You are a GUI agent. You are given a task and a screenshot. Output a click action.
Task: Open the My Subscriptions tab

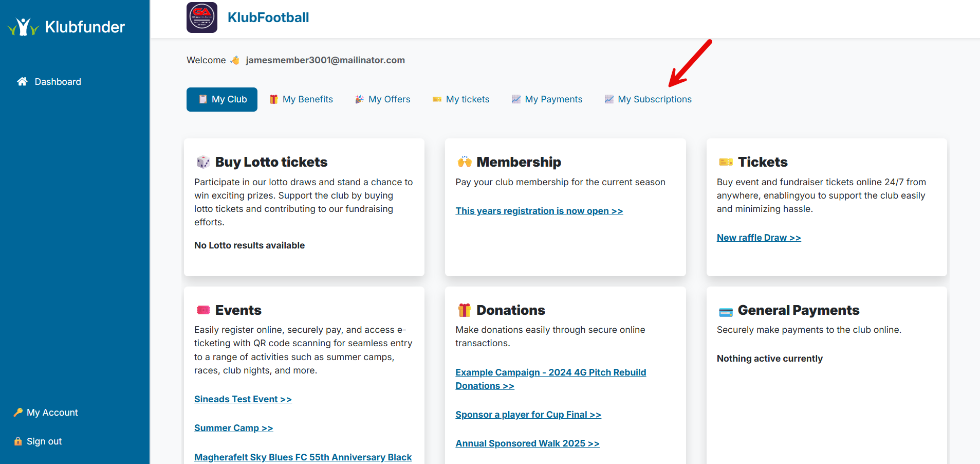pos(648,99)
